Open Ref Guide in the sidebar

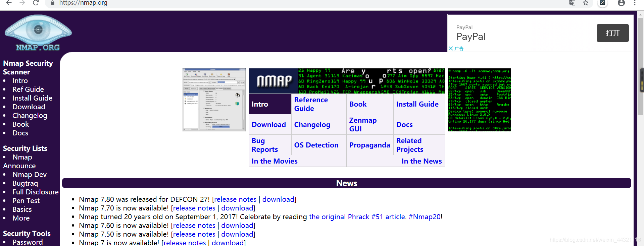tap(28, 89)
